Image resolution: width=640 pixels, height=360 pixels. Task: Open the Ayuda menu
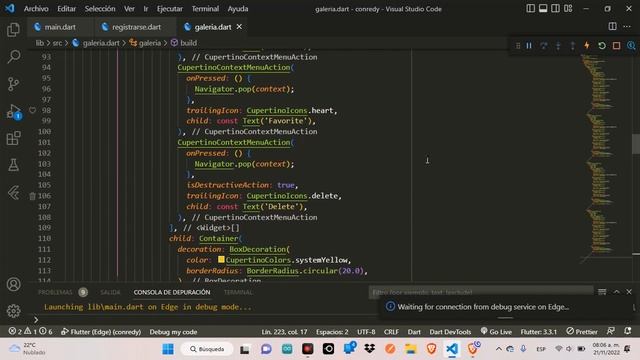point(238,9)
